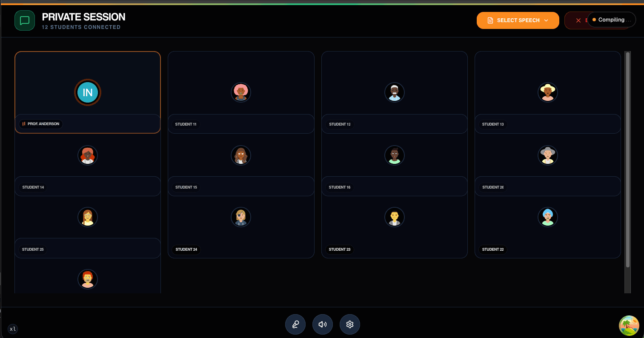Click the STUDENT 25 name label
Viewport: 644px width, 338px height.
33,249
